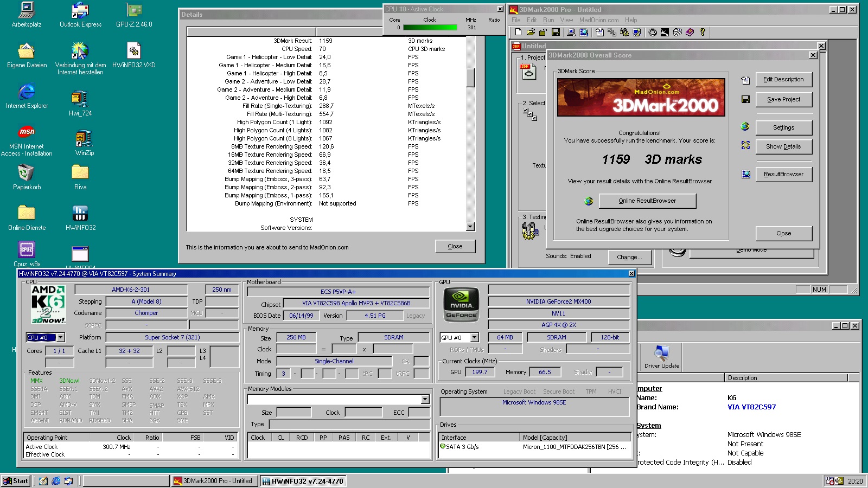Viewport: 868px width, 488px height.
Task: Click the purple help book toolbar icon
Action: pyautogui.click(x=690, y=33)
